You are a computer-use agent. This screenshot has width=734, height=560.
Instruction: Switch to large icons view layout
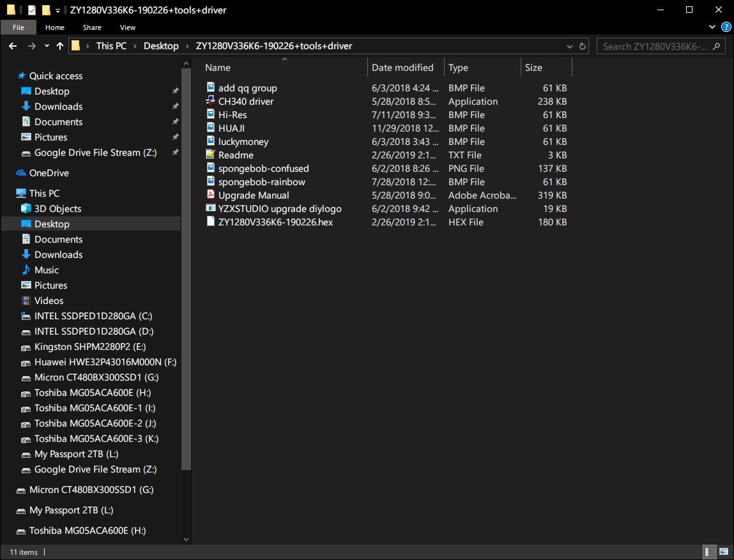tap(724, 552)
